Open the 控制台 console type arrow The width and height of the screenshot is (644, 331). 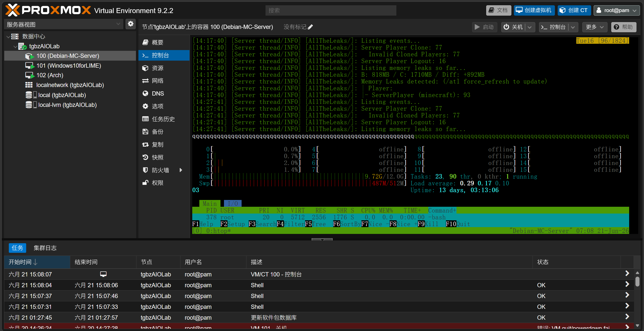(x=573, y=27)
